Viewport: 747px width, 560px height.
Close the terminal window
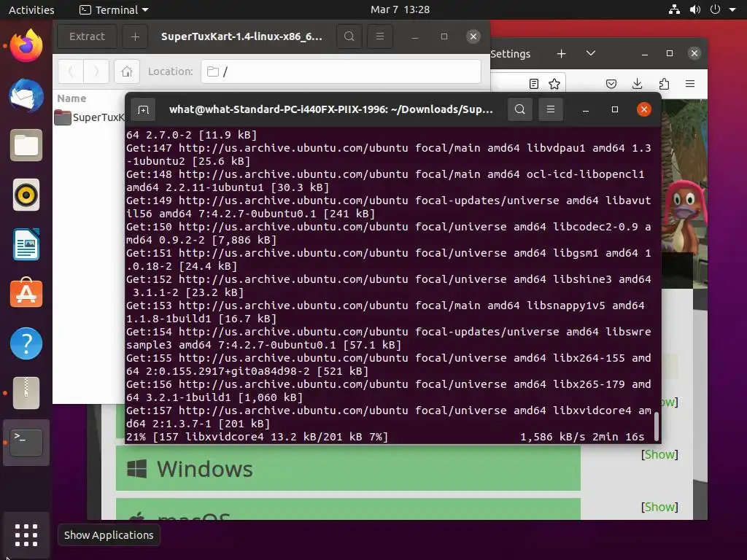coord(644,109)
